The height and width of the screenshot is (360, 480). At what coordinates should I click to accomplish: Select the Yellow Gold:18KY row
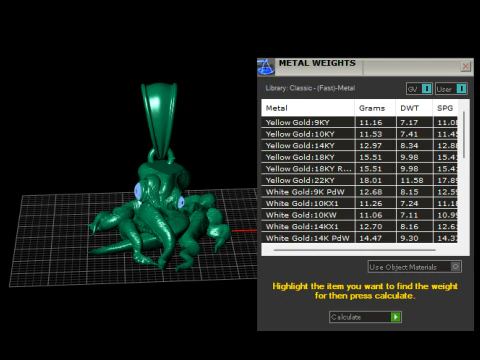[x=359, y=157]
